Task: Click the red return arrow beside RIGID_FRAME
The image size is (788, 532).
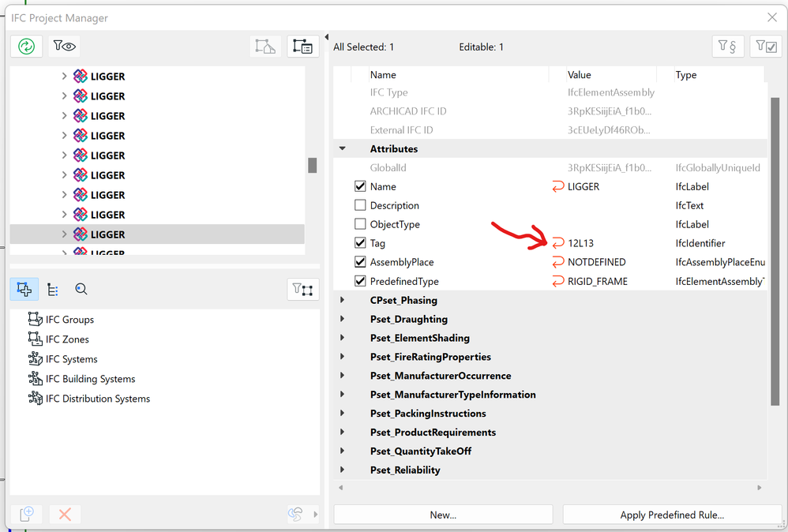Action: click(x=557, y=281)
